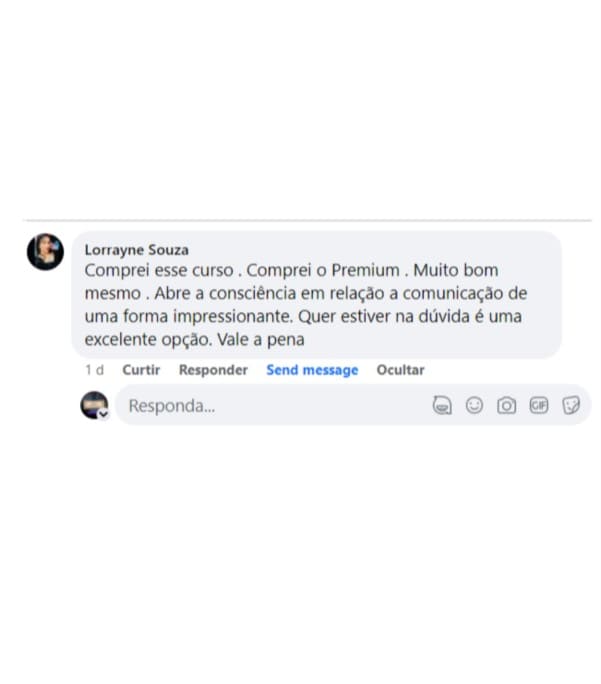Open Lorrayne Souza's profile picture

coord(45,252)
